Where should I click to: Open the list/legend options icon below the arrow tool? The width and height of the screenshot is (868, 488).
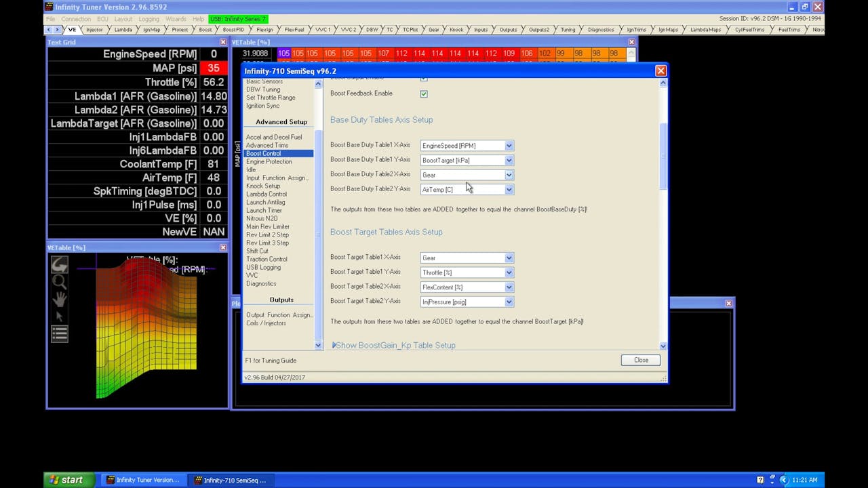(59, 332)
